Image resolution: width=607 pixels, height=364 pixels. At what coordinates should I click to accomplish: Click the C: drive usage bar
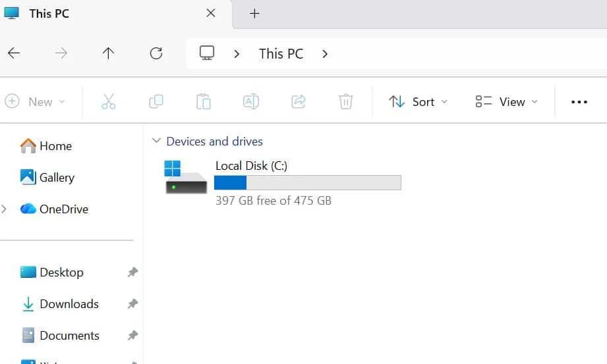coord(308,182)
